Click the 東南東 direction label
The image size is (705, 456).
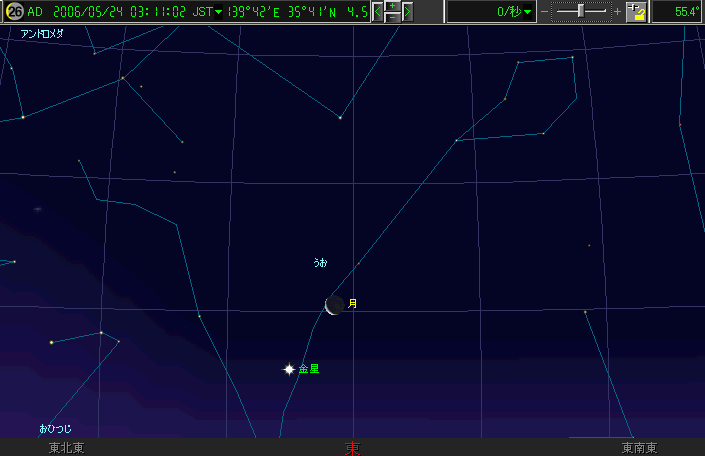pyautogui.click(x=639, y=448)
